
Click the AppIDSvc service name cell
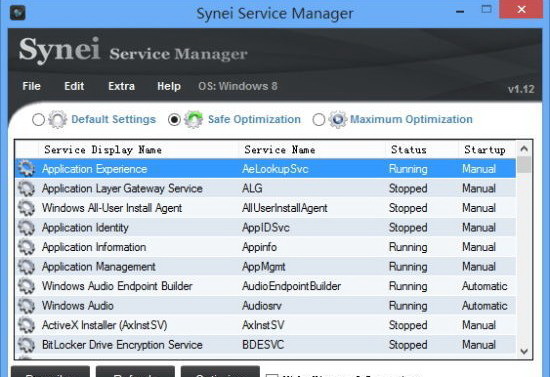click(x=266, y=228)
